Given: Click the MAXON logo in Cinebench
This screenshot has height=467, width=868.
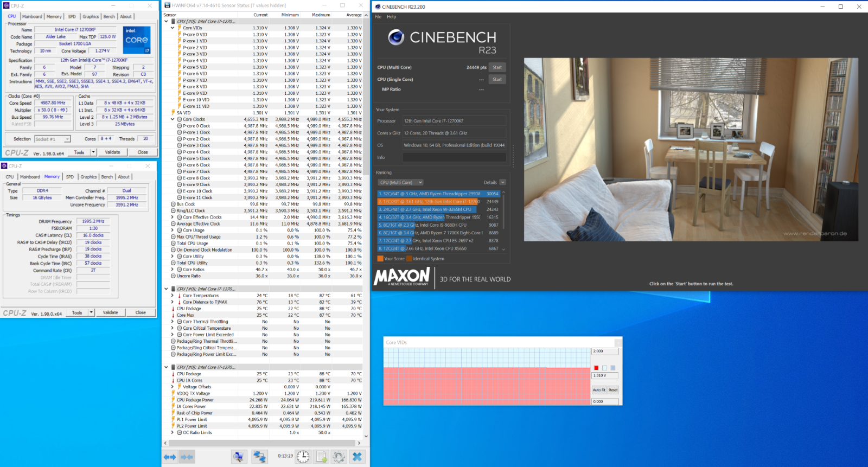Looking at the screenshot, I should [x=402, y=277].
